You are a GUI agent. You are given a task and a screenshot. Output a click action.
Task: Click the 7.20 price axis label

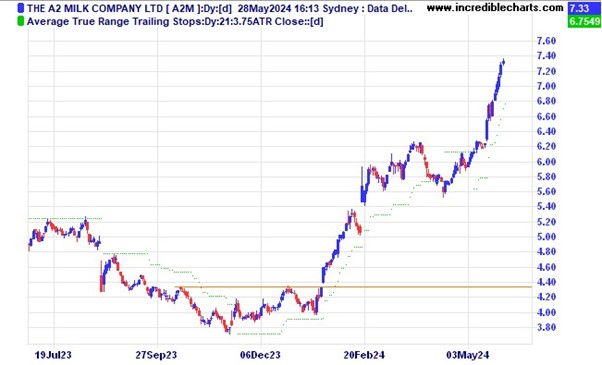[x=546, y=71]
